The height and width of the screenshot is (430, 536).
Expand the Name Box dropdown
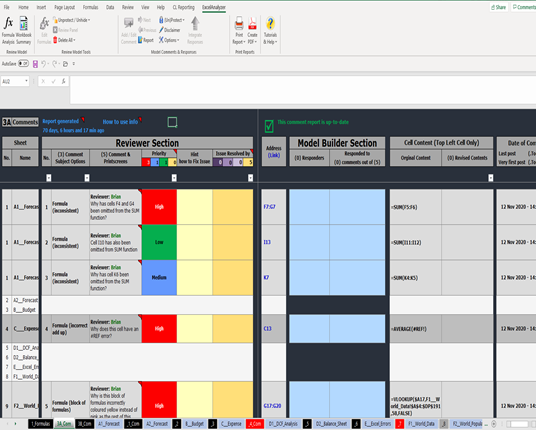pos(26,81)
